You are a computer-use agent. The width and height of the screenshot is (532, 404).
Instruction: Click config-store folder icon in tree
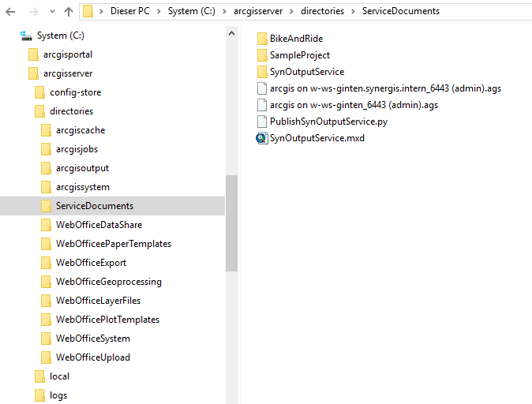[x=39, y=92]
